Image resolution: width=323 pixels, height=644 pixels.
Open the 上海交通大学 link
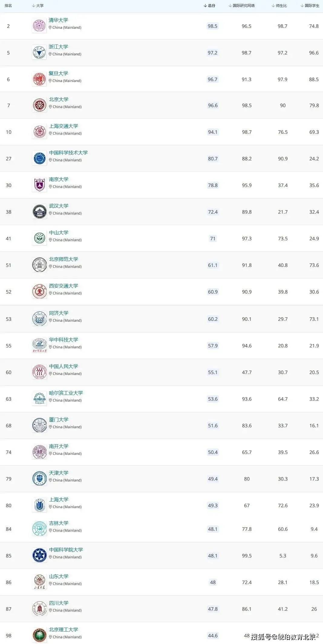coord(64,126)
